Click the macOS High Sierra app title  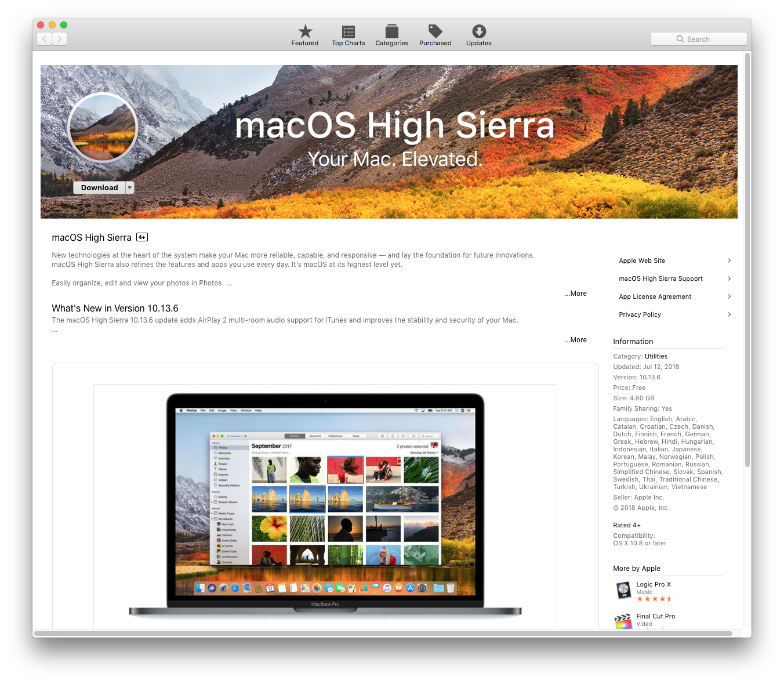coord(92,237)
